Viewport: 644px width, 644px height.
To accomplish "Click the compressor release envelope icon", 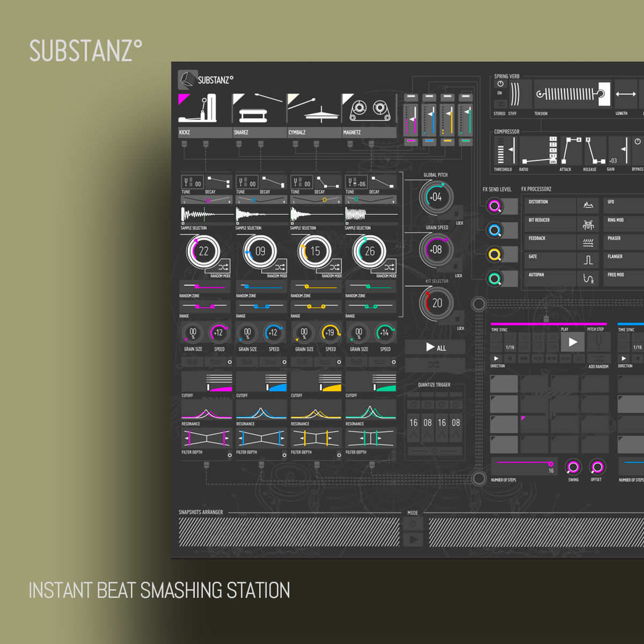I will pos(595,150).
